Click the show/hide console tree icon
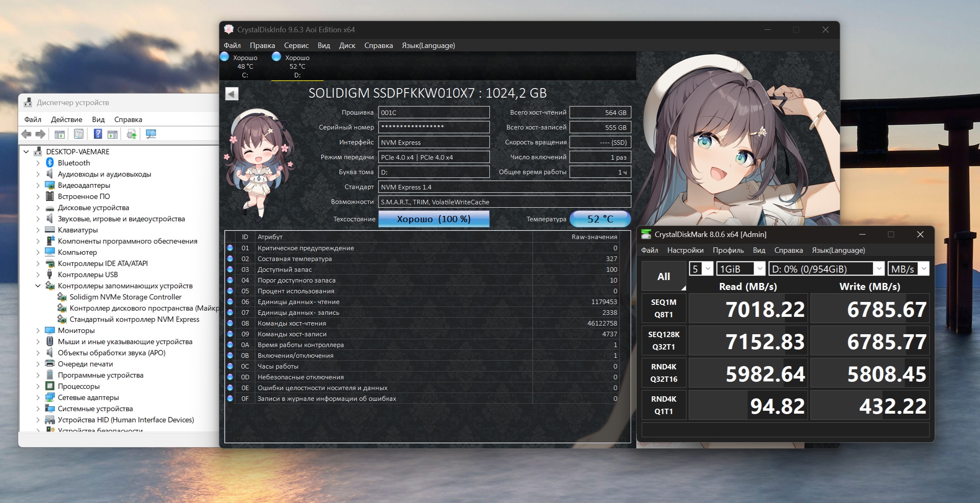The image size is (980, 503). tap(60, 134)
